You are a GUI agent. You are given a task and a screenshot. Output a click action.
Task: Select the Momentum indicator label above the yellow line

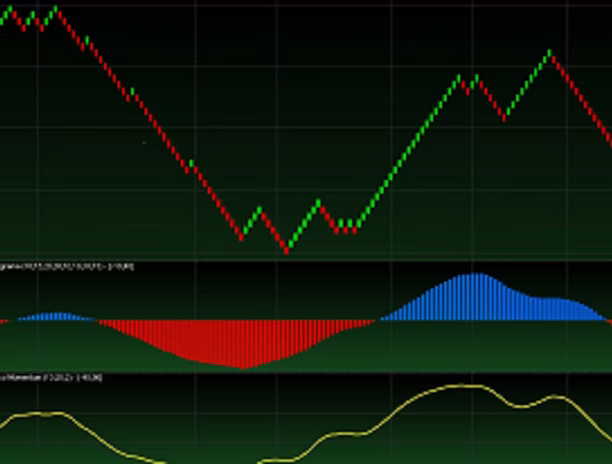[x=51, y=377]
